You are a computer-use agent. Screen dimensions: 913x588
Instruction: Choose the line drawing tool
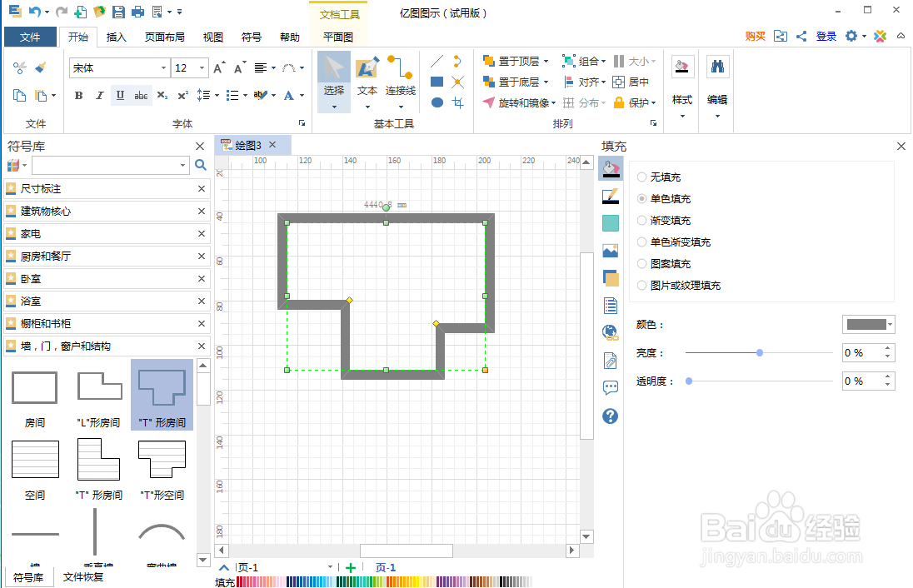click(x=437, y=61)
